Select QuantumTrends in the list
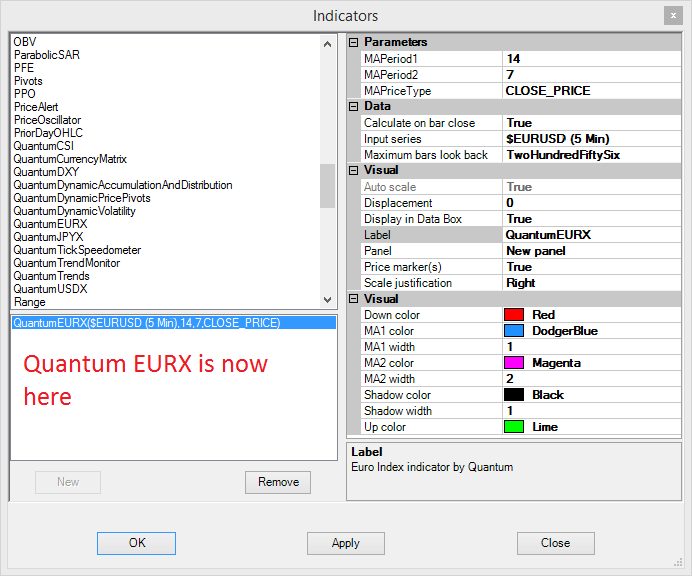Image resolution: width=692 pixels, height=576 pixels. point(51,276)
